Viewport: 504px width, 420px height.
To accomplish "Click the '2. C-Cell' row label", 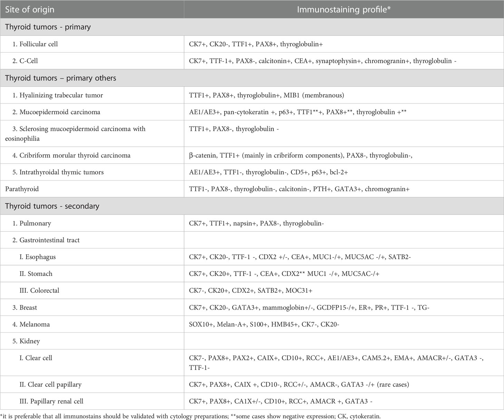I will coord(25,61).
